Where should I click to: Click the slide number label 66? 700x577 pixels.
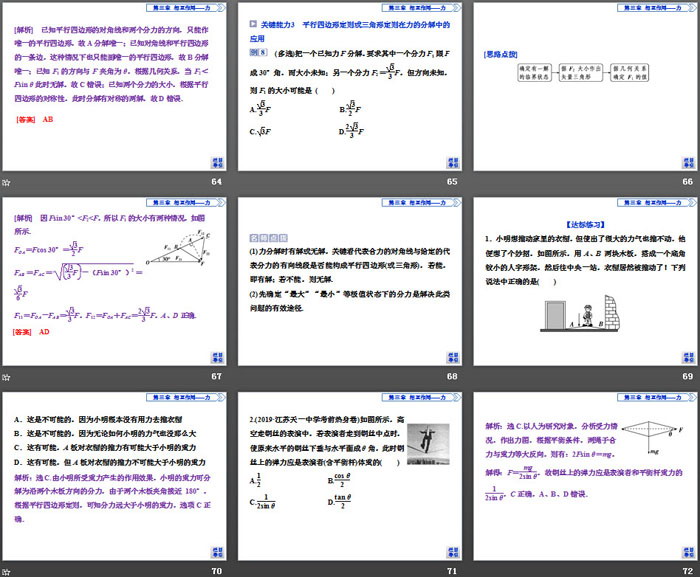click(x=688, y=182)
